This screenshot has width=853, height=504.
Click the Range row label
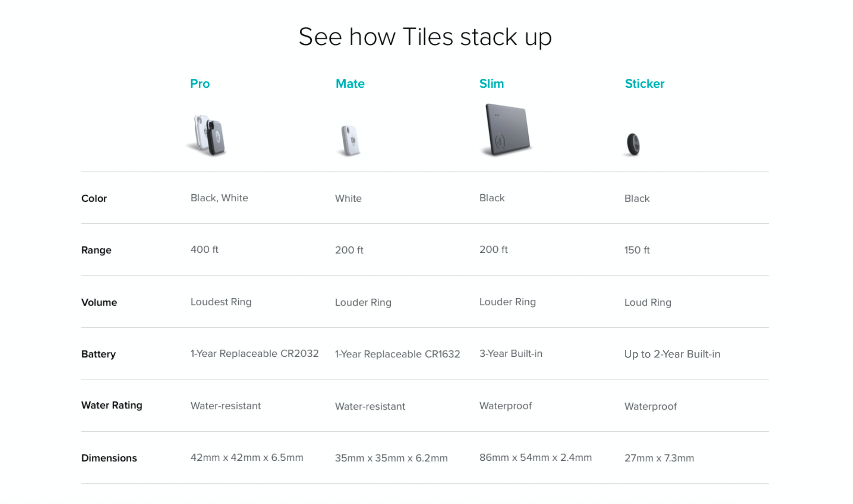[x=96, y=250]
